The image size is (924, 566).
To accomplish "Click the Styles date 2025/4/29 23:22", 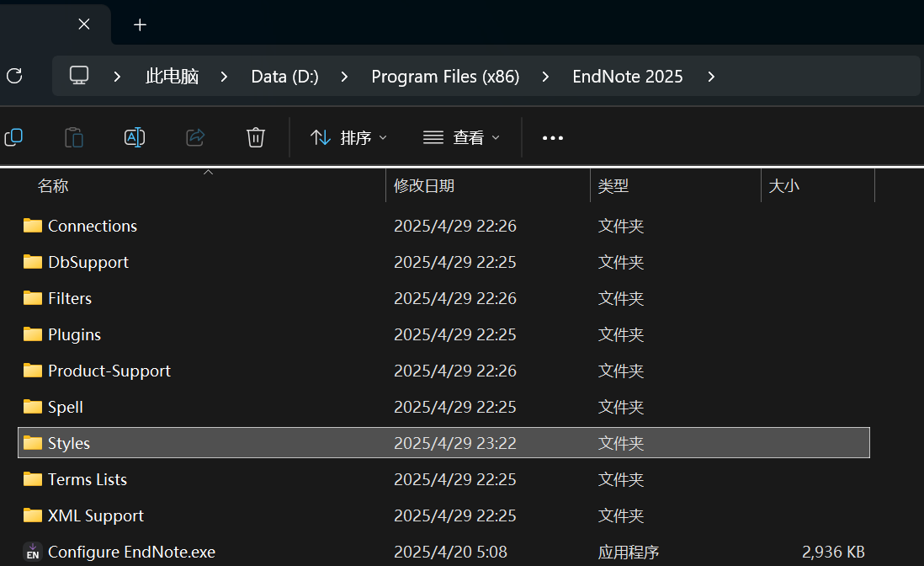I will click(x=455, y=443).
